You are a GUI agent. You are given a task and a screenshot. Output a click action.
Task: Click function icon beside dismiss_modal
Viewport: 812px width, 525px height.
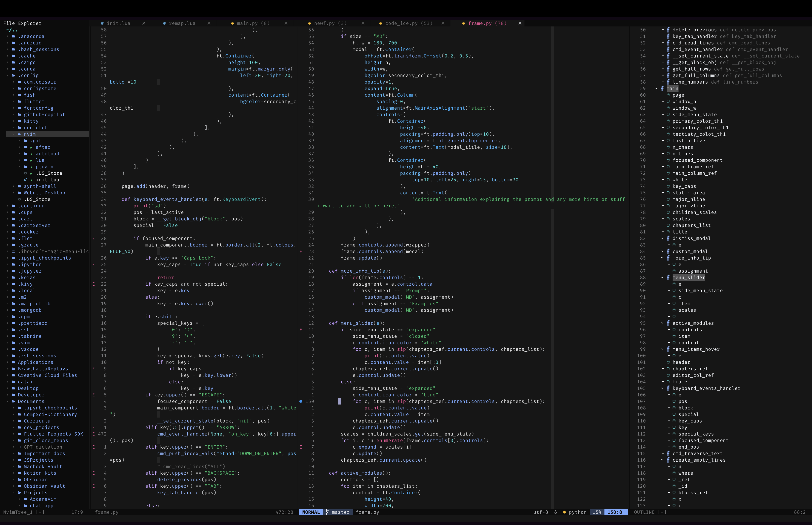click(668, 238)
